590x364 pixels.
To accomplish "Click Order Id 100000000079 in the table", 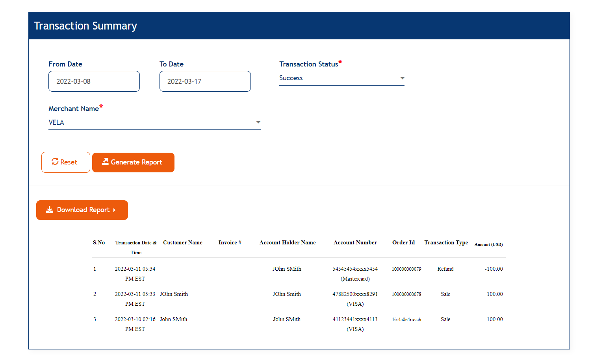I will (406, 269).
